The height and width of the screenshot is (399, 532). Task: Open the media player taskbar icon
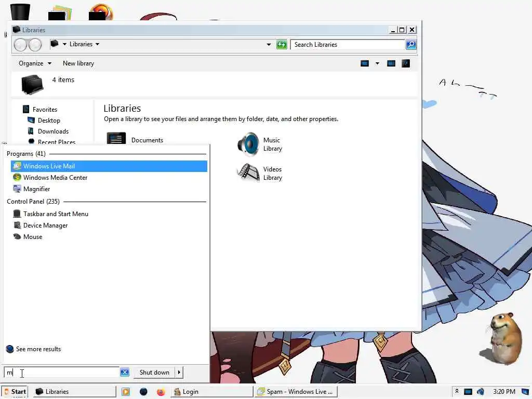[x=126, y=392]
